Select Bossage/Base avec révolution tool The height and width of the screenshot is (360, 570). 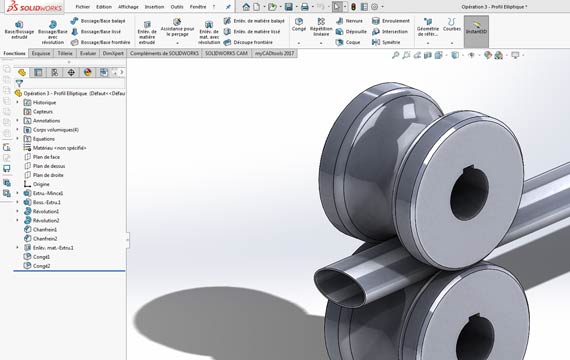click(53, 32)
